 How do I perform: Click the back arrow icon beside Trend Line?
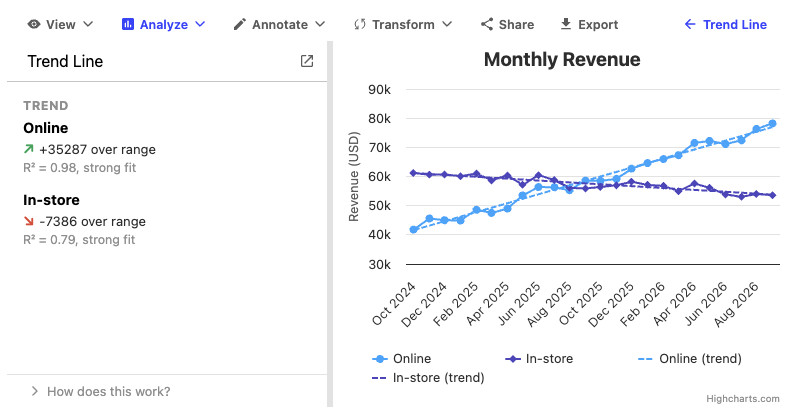690,24
